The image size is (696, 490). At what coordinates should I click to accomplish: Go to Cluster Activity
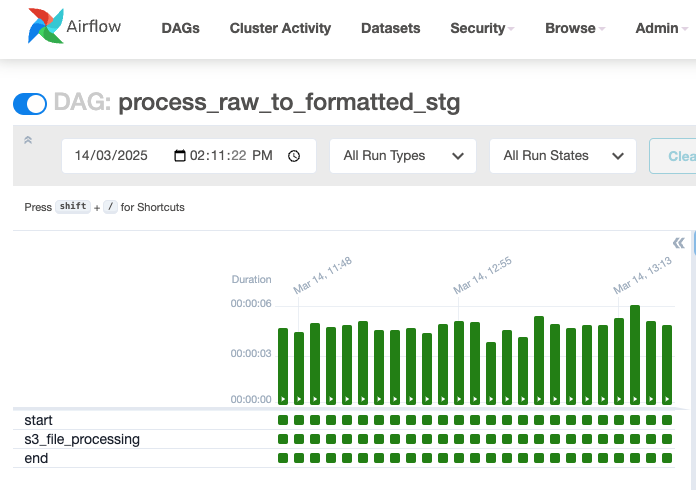280,28
